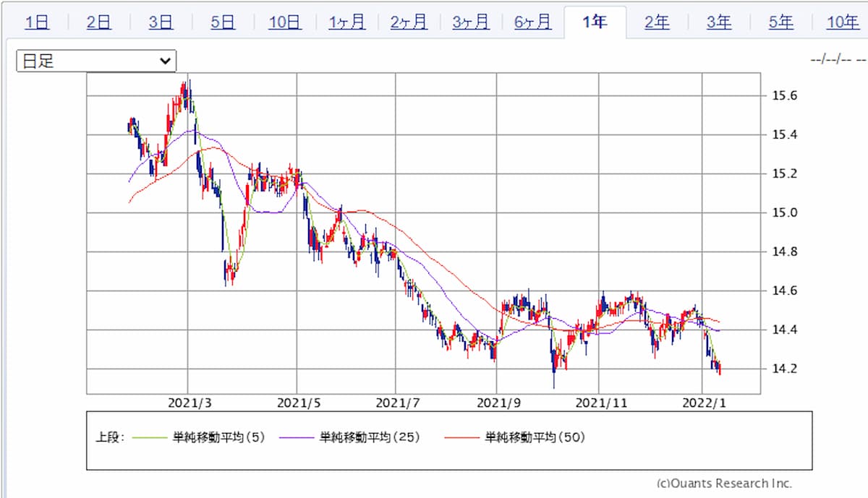Select the 10日 range tab

[284, 22]
